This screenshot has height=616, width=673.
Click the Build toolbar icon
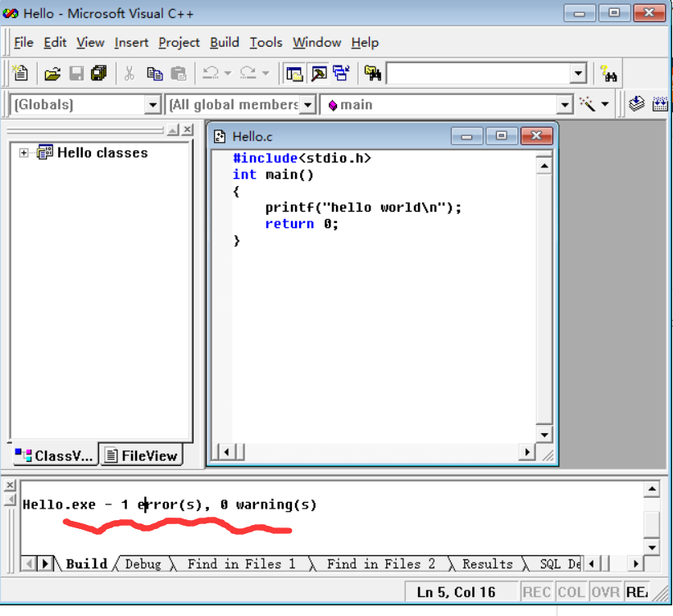click(660, 104)
